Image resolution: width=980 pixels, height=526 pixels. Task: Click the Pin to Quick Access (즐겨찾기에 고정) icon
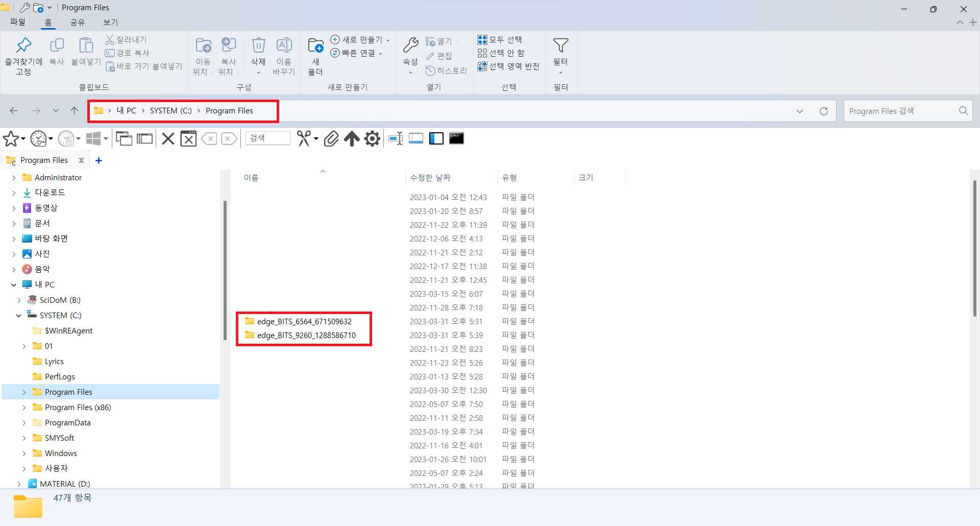(23, 45)
